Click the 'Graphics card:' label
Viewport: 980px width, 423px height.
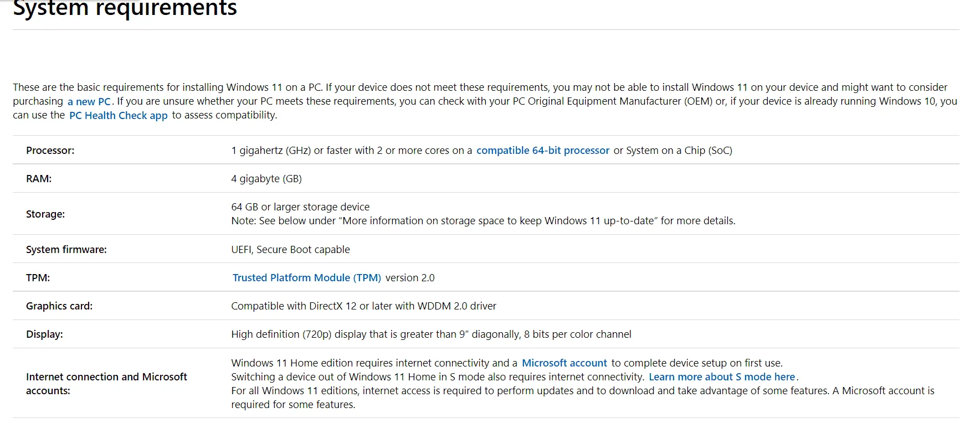coord(59,306)
